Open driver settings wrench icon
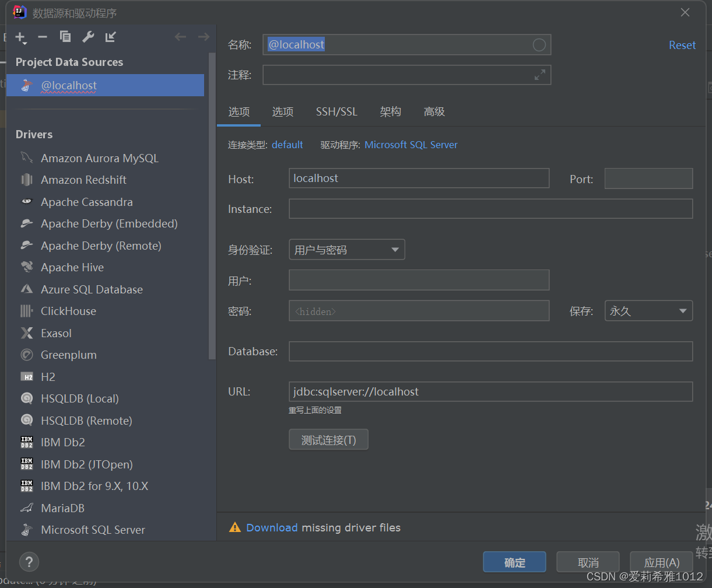 [88, 37]
